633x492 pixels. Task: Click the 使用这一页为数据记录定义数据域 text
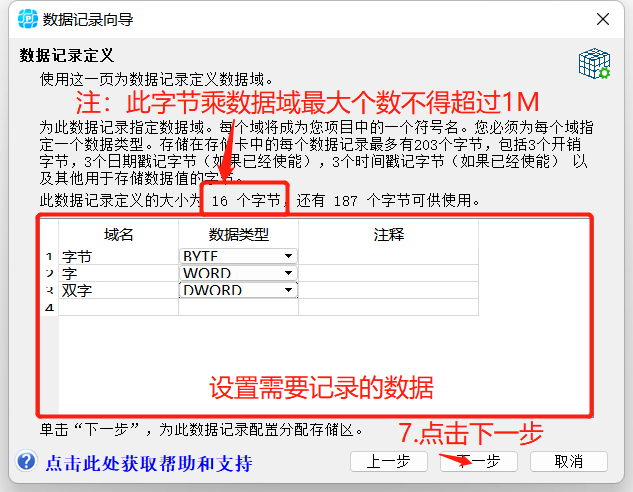pos(156,79)
